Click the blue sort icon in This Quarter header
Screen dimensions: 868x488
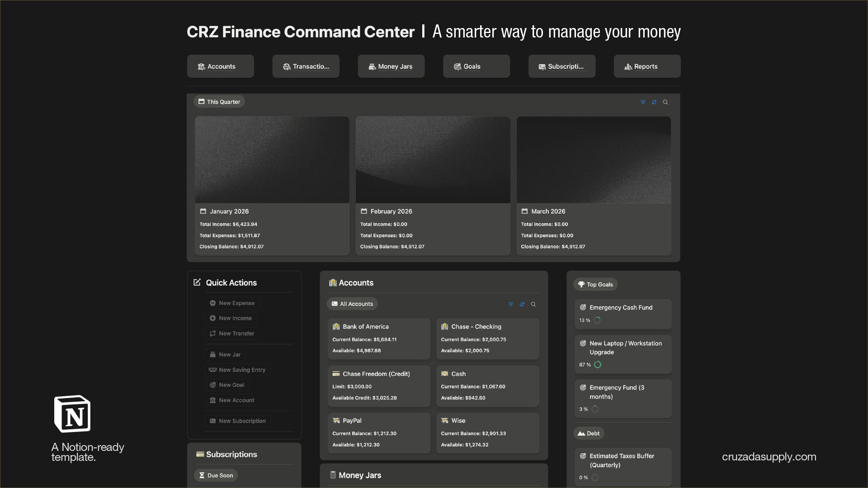(x=654, y=102)
